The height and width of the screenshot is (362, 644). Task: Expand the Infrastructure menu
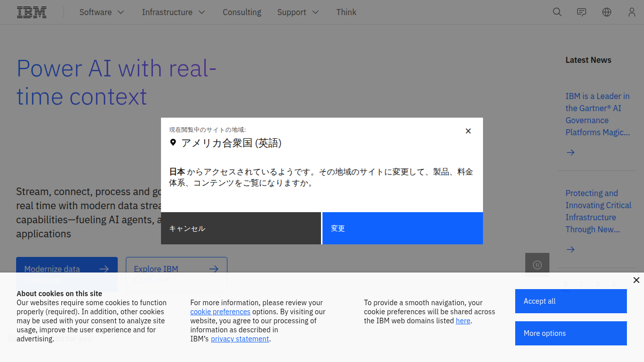(174, 12)
